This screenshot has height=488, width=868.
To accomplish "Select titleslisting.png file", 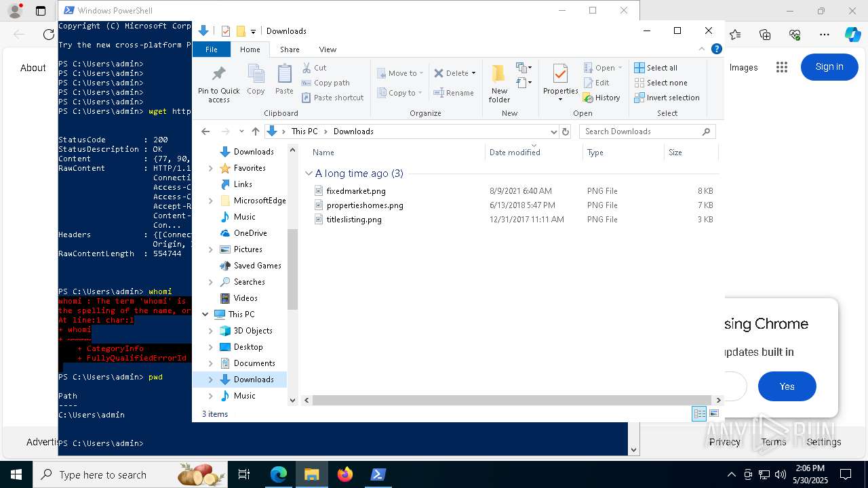I will point(354,220).
